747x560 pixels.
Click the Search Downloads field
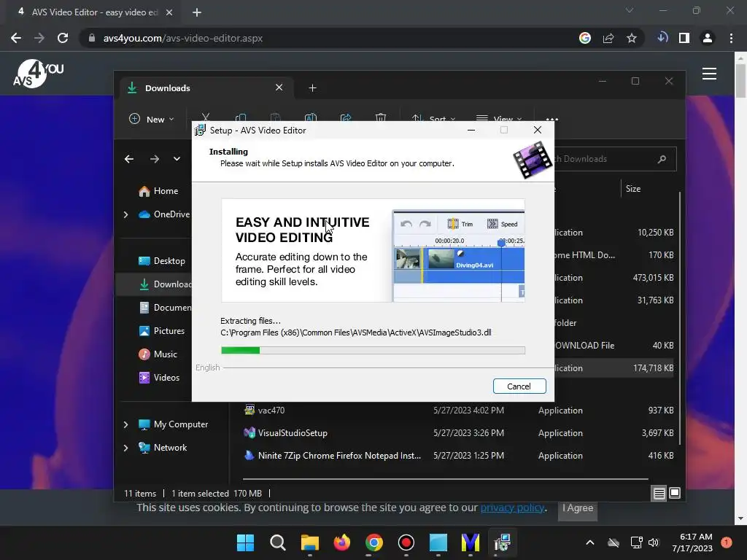pyautogui.click(x=614, y=159)
